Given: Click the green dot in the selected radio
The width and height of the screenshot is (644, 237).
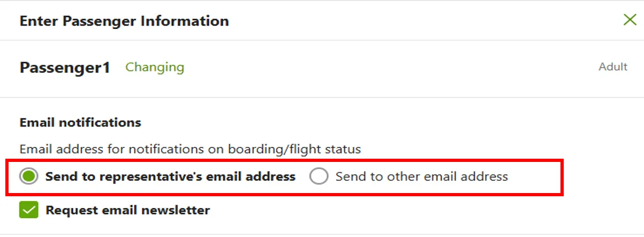Looking at the screenshot, I should (28, 176).
